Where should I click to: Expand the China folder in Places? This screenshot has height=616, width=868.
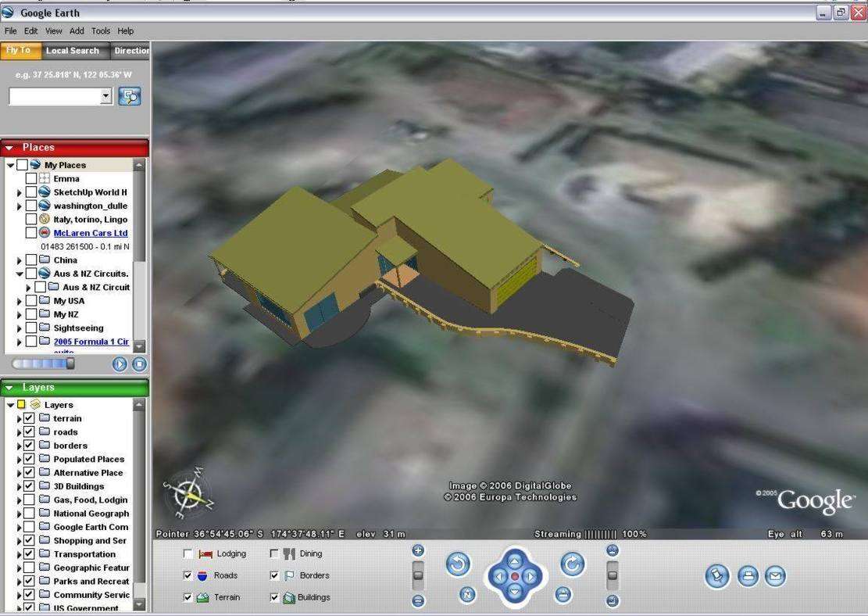pyautogui.click(x=20, y=260)
